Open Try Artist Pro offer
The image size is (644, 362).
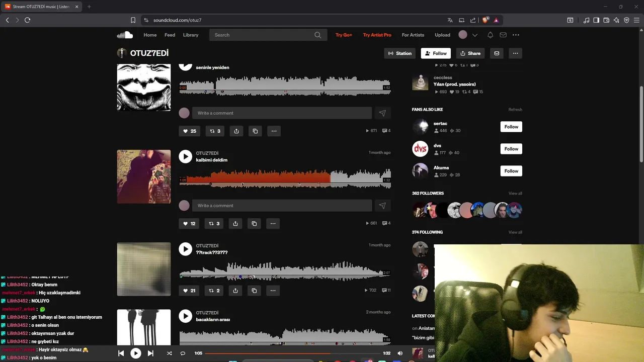(x=377, y=35)
